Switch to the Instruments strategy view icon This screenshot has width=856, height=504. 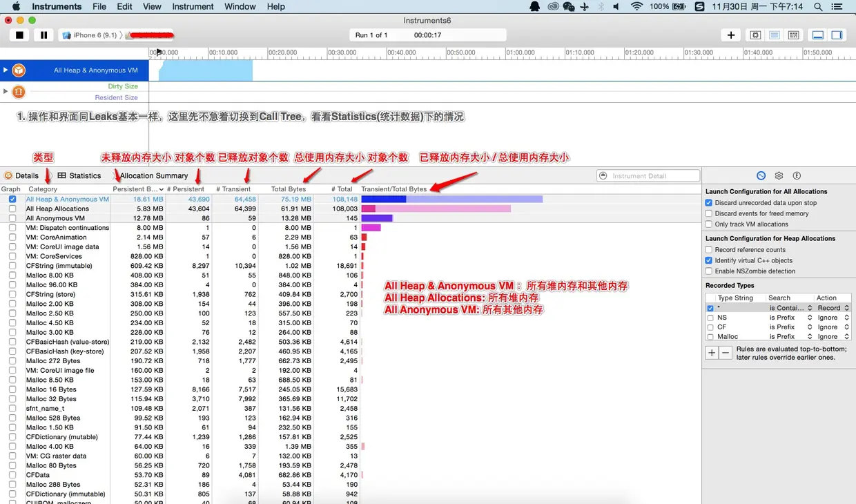(x=775, y=35)
